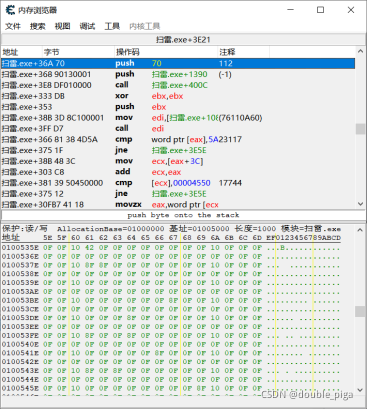
Task: Select the movzx eax,word ptr row
Action: pos(178,204)
